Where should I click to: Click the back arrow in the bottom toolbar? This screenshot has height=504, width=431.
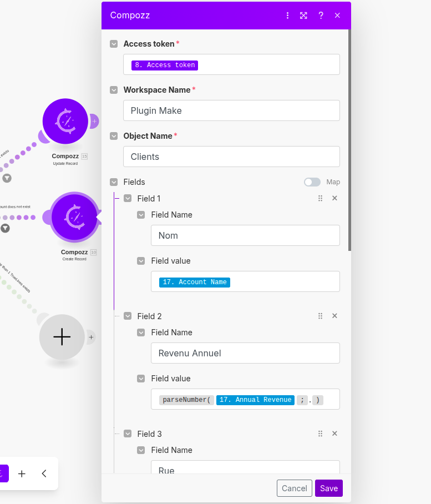tap(44, 473)
